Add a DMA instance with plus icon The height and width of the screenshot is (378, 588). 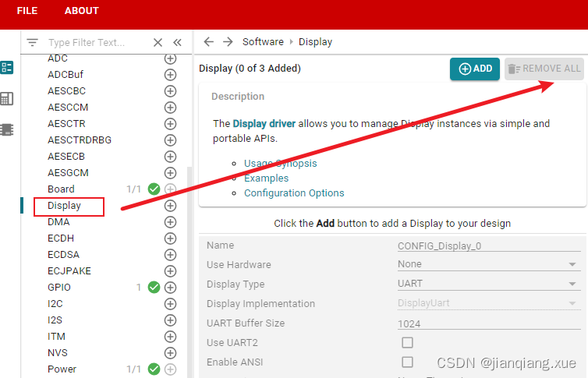pyautogui.click(x=170, y=222)
